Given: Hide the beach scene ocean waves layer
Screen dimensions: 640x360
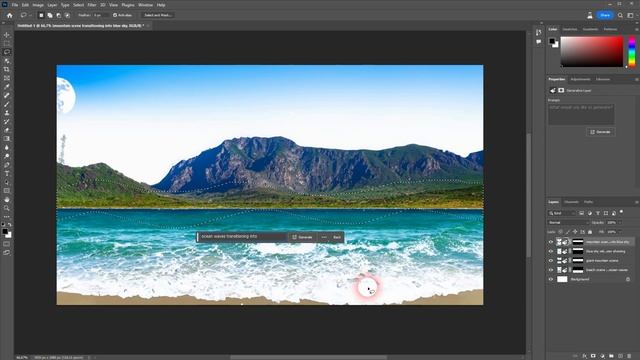Looking at the screenshot, I should 551,270.
